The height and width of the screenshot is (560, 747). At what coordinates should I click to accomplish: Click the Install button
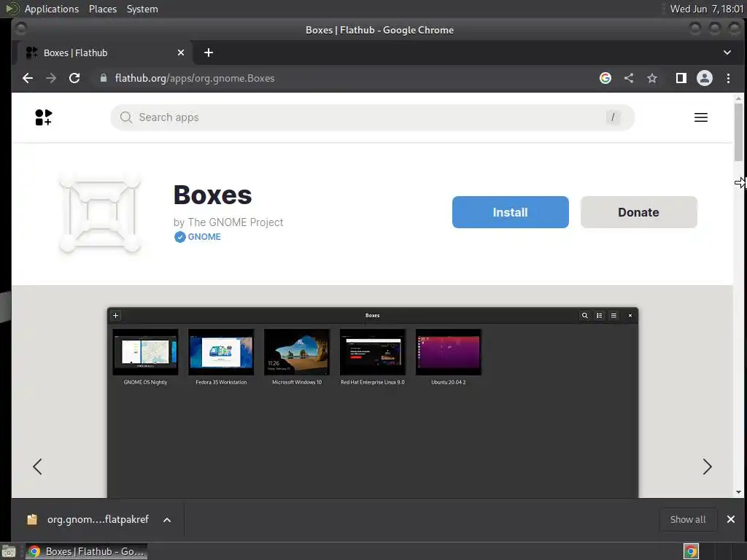[x=510, y=212]
